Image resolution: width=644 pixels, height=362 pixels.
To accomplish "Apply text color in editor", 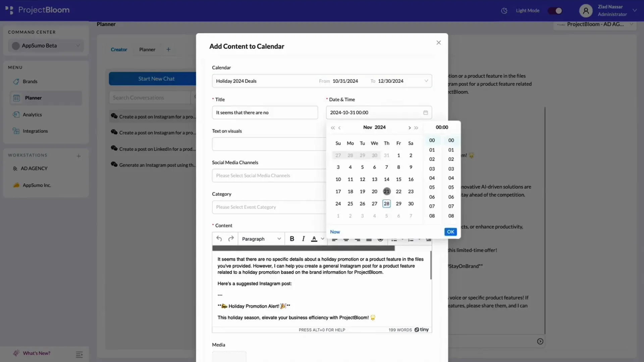I will click(314, 239).
